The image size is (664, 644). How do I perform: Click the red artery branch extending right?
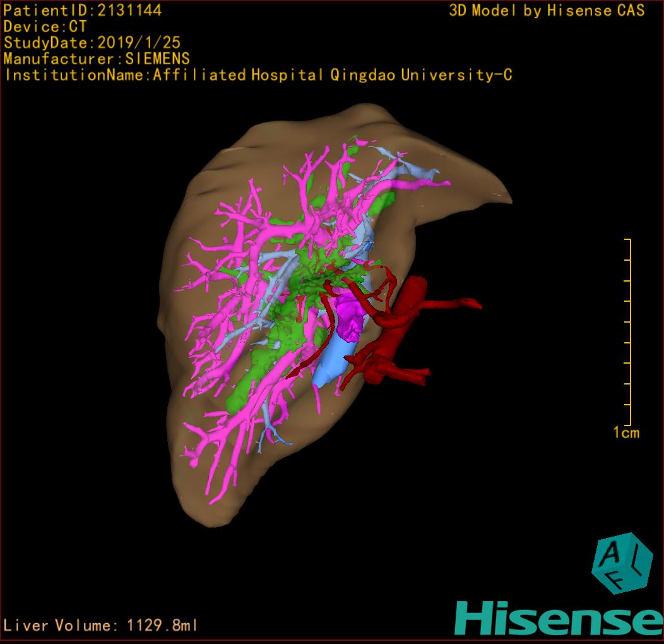pos(454,304)
